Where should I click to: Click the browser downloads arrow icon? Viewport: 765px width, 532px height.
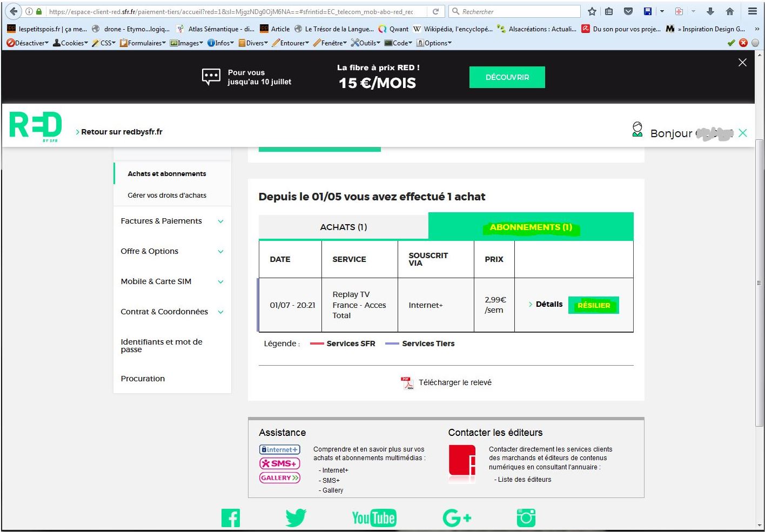710,11
